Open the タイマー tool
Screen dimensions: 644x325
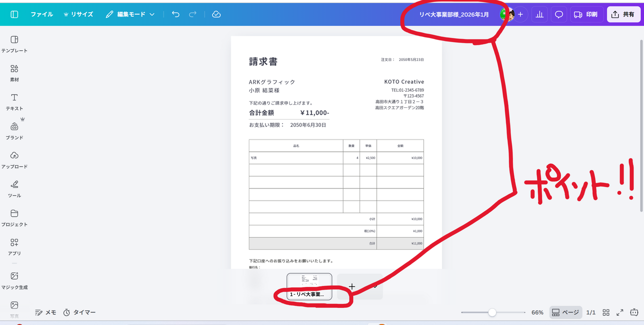(x=80, y=312)
